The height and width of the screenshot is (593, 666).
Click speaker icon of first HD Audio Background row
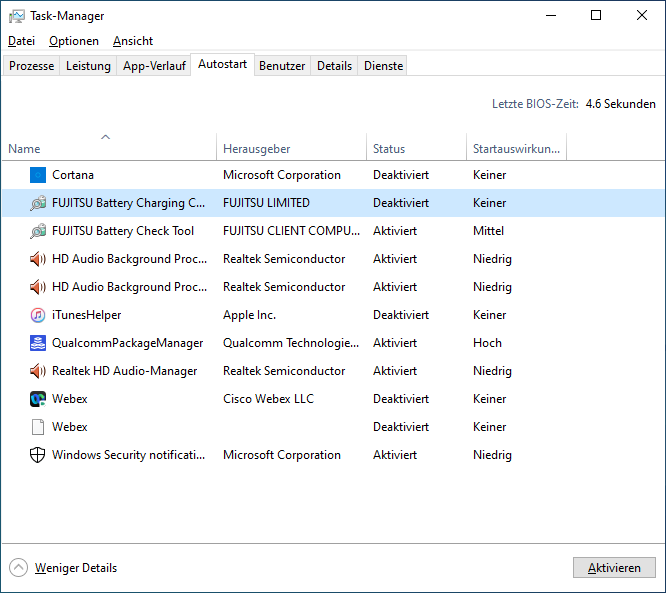[38, 259]
